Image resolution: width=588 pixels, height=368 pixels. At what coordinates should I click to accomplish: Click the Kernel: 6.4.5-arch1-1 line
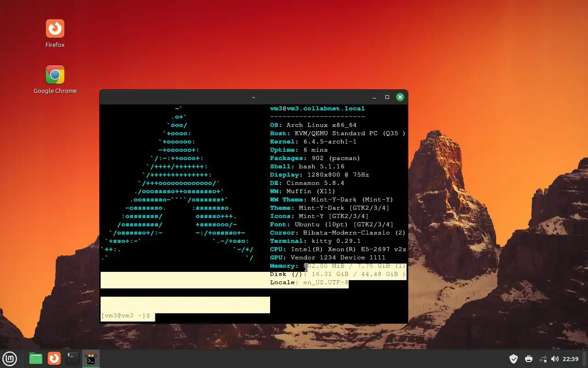[x=313, y=142]
